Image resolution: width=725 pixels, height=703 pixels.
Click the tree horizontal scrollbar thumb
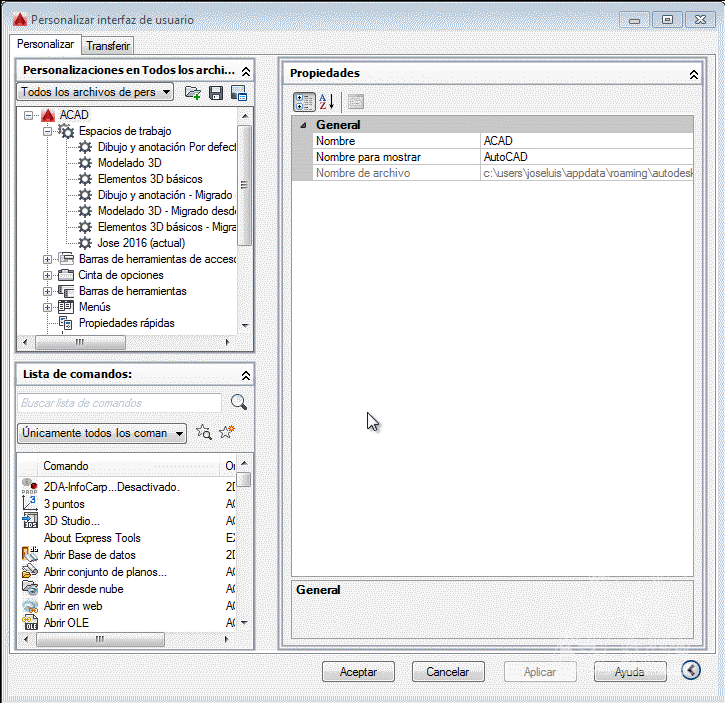tap(80, 342)
